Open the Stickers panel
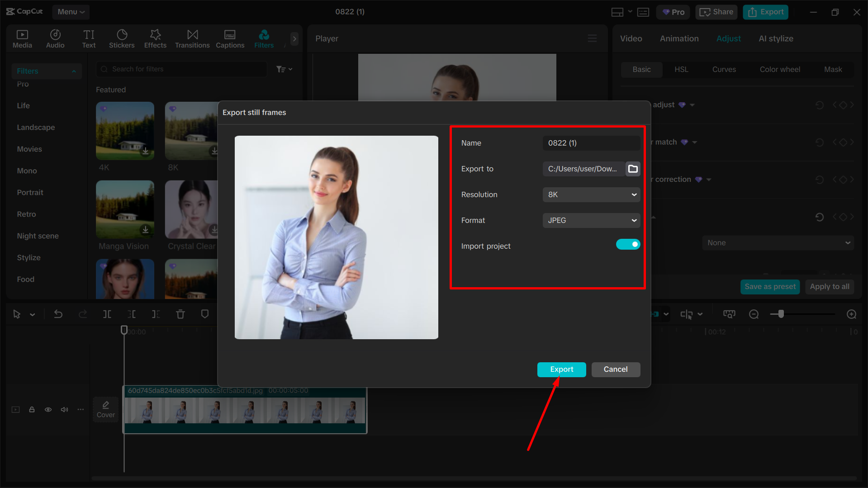The width and height of the screenshot is (868, 488). point(121,38)
